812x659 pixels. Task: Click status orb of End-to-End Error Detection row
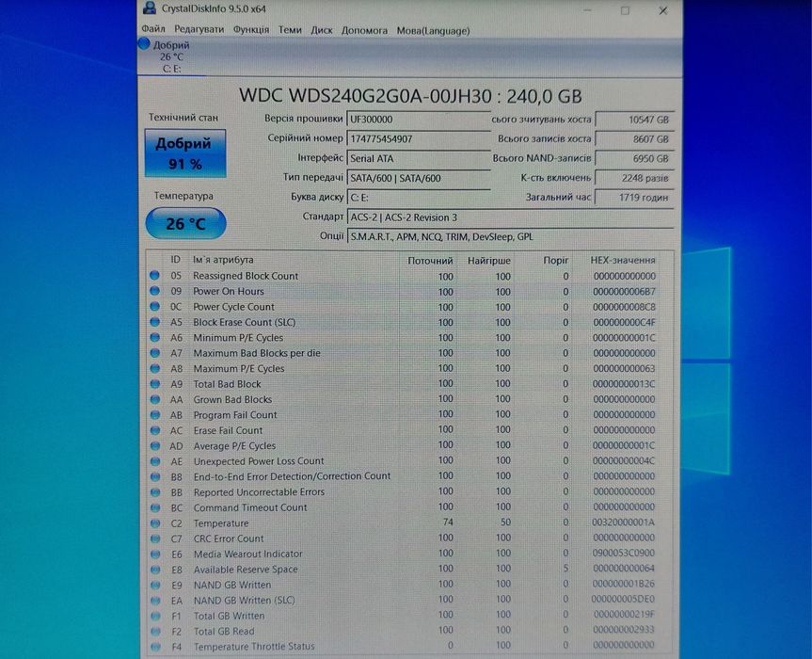point(154,476)
